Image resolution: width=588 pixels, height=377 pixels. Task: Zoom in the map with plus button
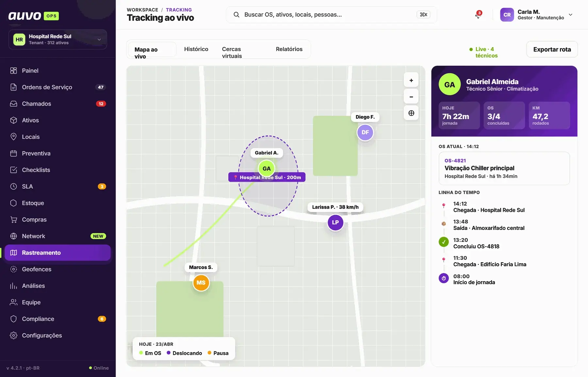(411, 80)
